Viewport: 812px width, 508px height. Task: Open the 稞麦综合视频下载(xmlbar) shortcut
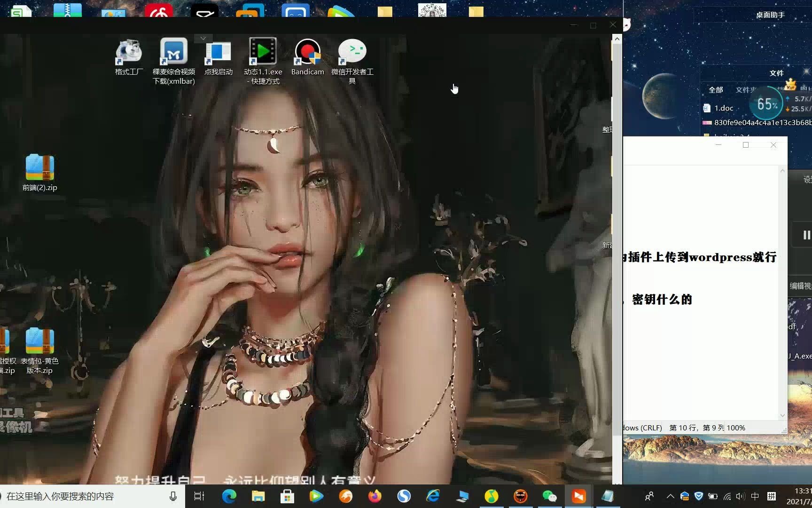click(173, 62)
